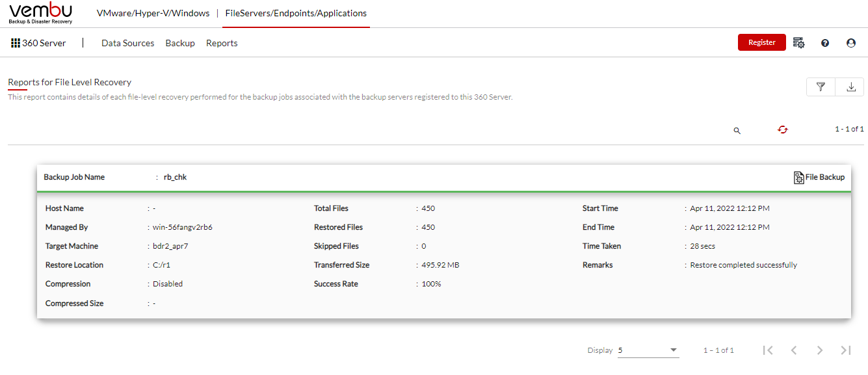Go to the next page arrow
Screen dimensions: 868x375
(820, 350)
